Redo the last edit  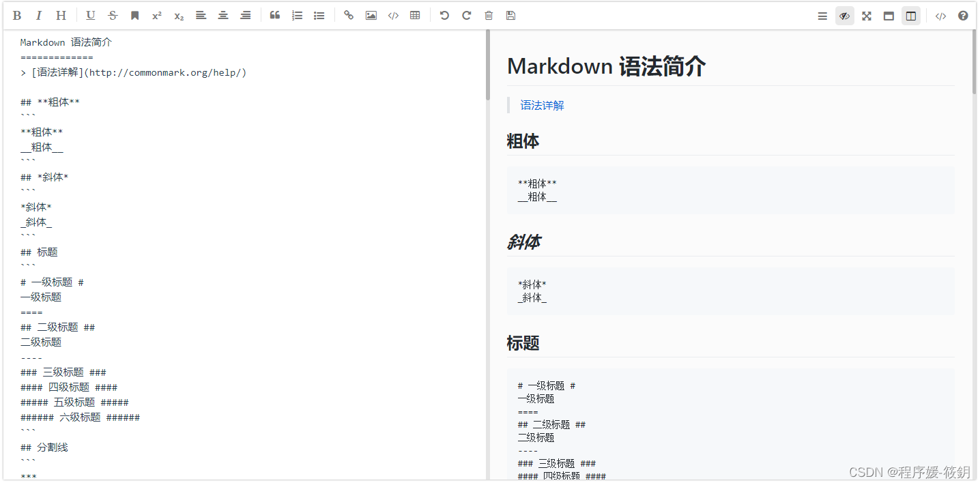point(467,16)
